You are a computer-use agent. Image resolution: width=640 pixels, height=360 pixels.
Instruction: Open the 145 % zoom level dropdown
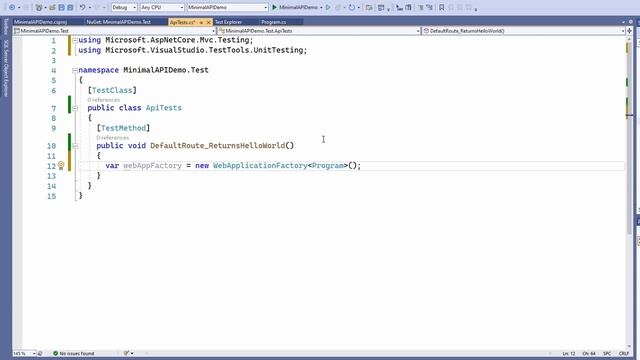[24, 353]
